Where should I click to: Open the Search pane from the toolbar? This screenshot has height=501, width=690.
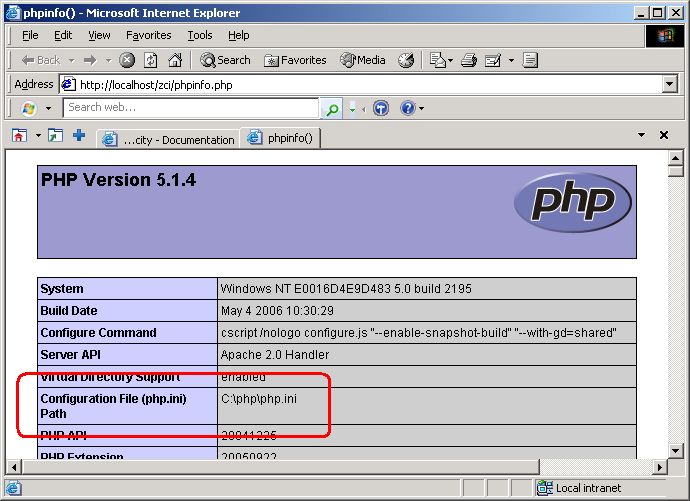225,60
